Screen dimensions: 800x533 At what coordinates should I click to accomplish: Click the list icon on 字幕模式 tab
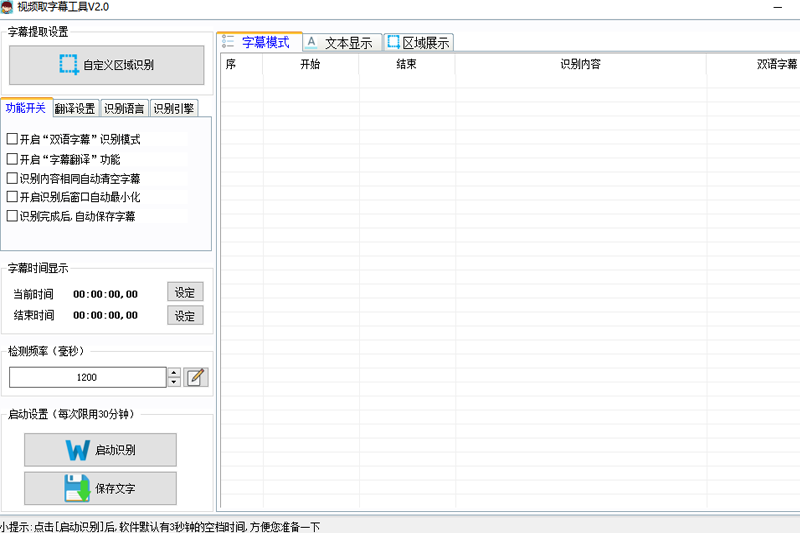[228, 42]
